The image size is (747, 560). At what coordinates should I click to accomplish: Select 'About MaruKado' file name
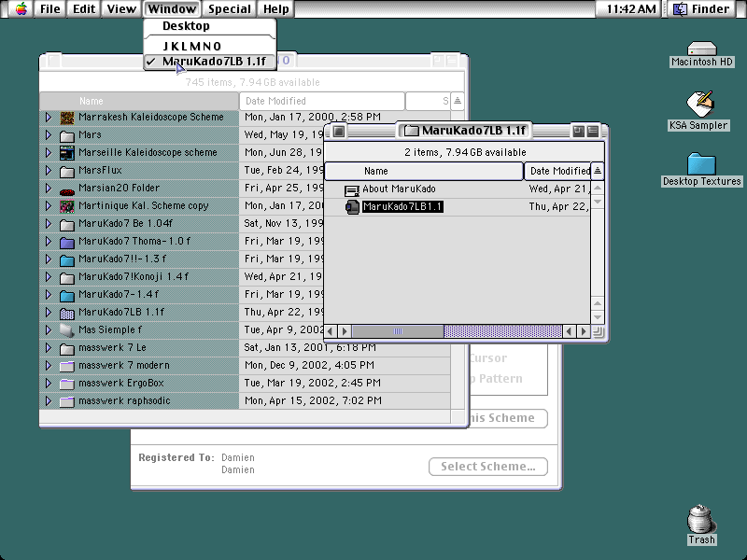point(399,189)
